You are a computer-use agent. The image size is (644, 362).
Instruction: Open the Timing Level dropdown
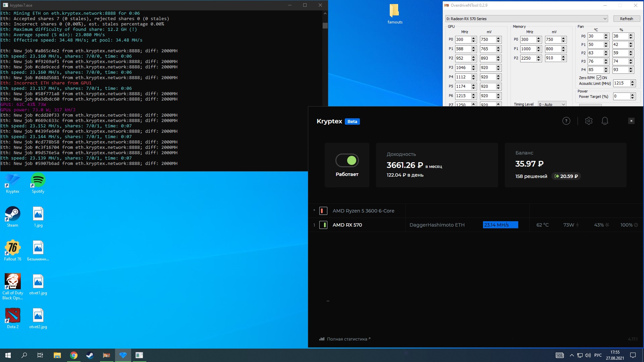(552, 104)
